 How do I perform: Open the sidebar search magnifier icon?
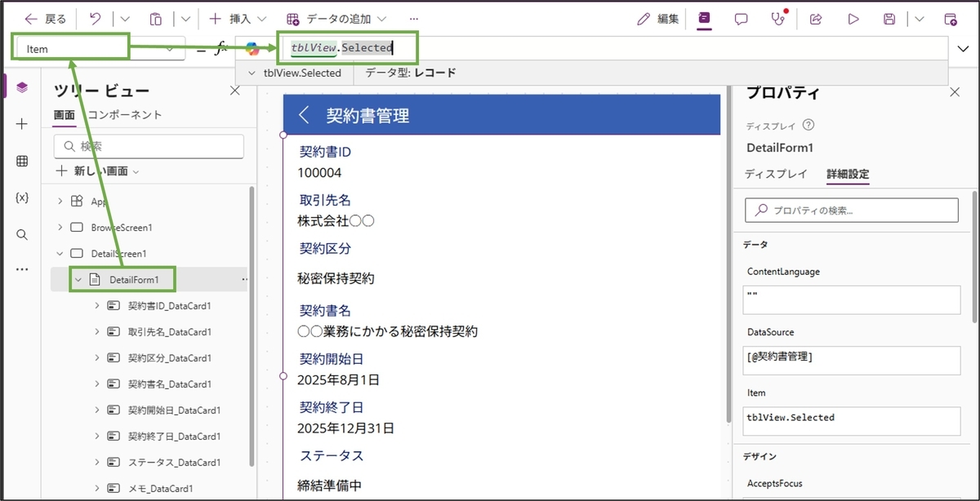pyautogui.click(x=22, y=234)
